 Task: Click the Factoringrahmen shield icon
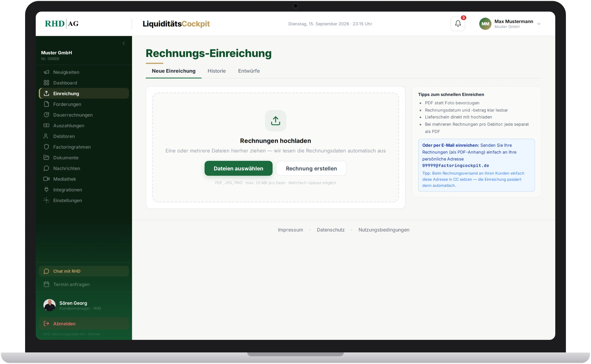(46, 147)
